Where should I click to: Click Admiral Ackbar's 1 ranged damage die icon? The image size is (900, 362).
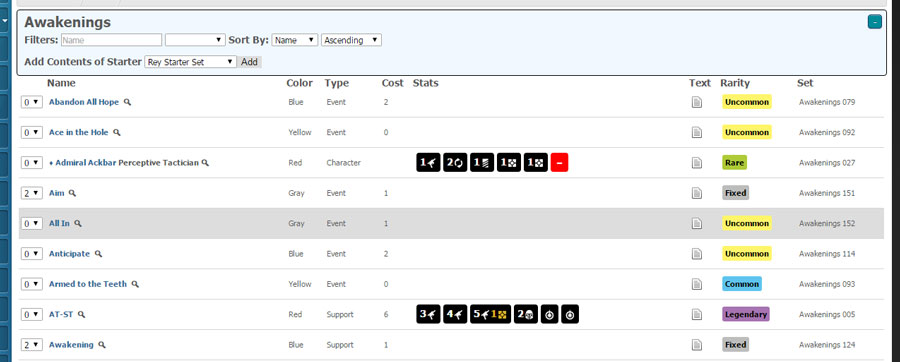428,163
